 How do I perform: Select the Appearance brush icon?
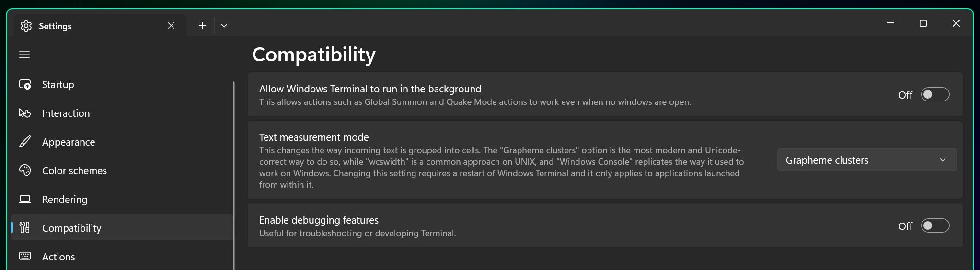tap(25, 142)
